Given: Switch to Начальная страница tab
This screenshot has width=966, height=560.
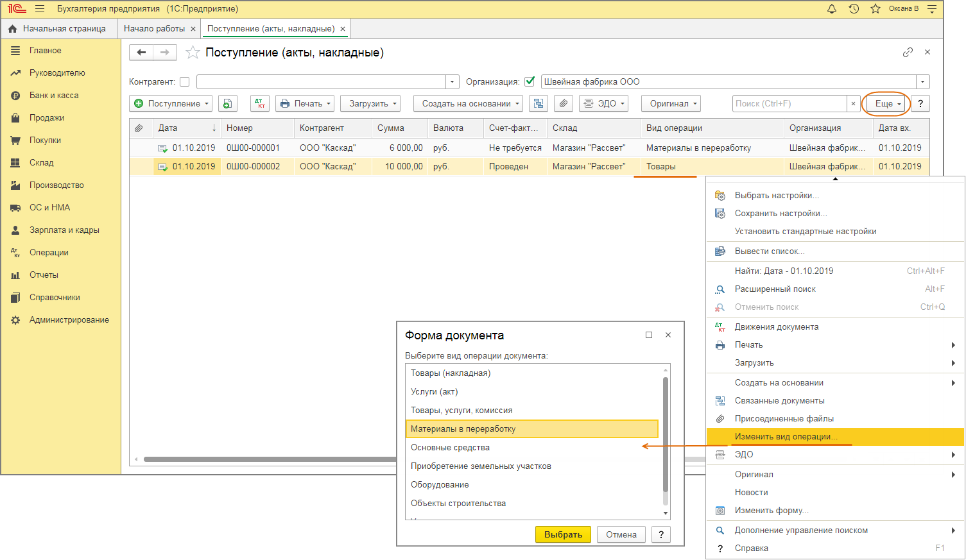Looking at the screenshot, I should (x=58, y=28).
